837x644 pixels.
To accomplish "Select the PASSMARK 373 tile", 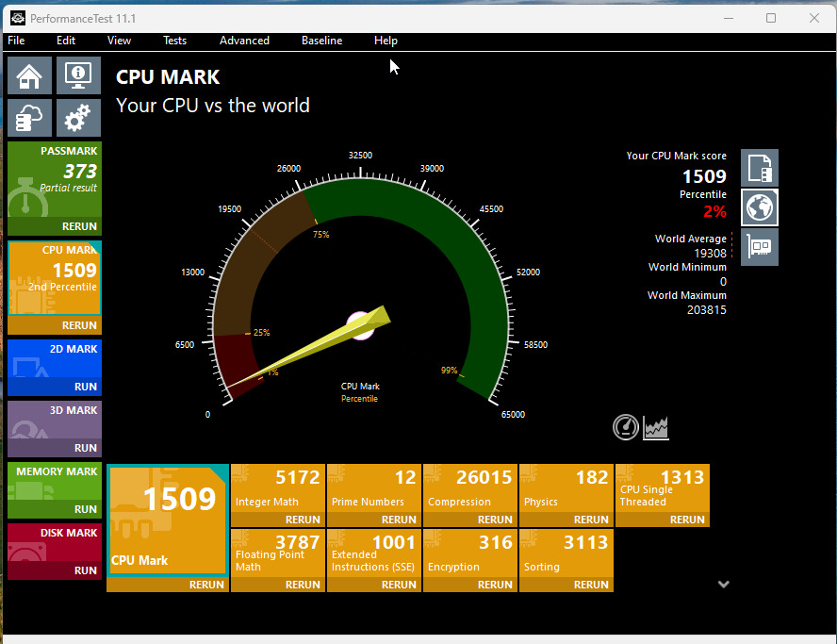I will pyautogui.click(x=55, y=179).
